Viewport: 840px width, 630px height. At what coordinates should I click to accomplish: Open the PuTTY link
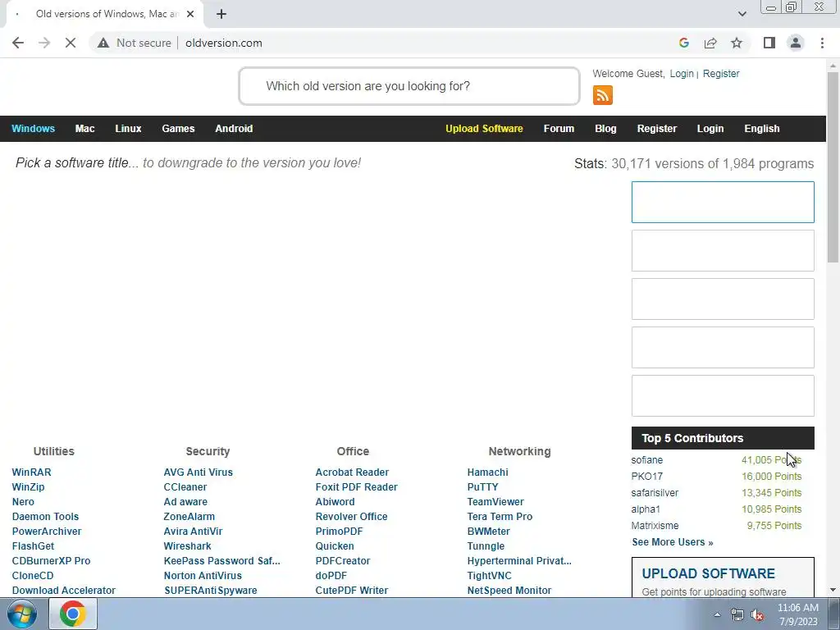pyautogui.click(x=482, y=487)
